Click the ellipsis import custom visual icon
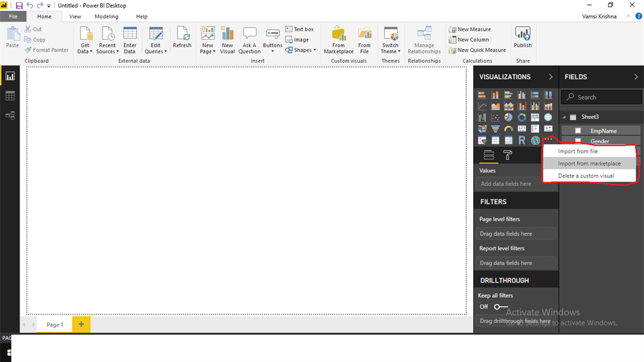644x362 pixels. tap(548, 140)
